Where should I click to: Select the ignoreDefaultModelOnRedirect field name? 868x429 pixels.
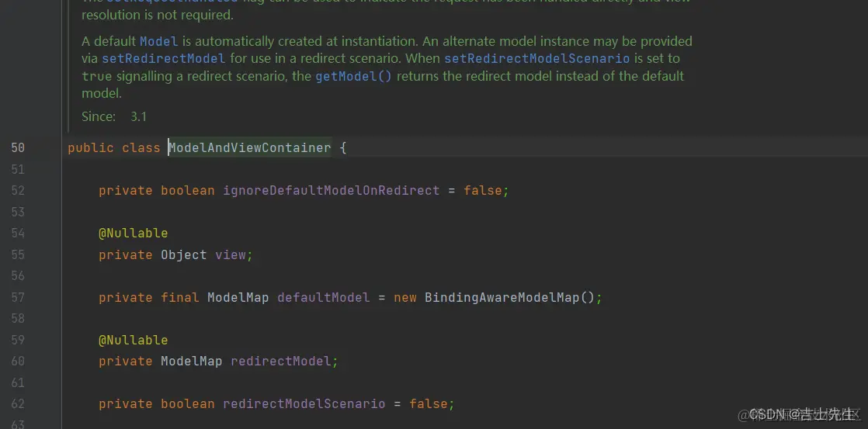(331, 191)
